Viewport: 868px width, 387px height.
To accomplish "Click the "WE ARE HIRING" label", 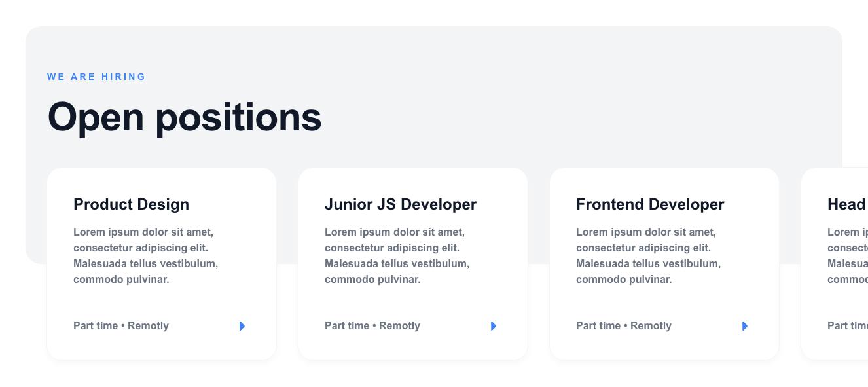I will click(97, 77).
